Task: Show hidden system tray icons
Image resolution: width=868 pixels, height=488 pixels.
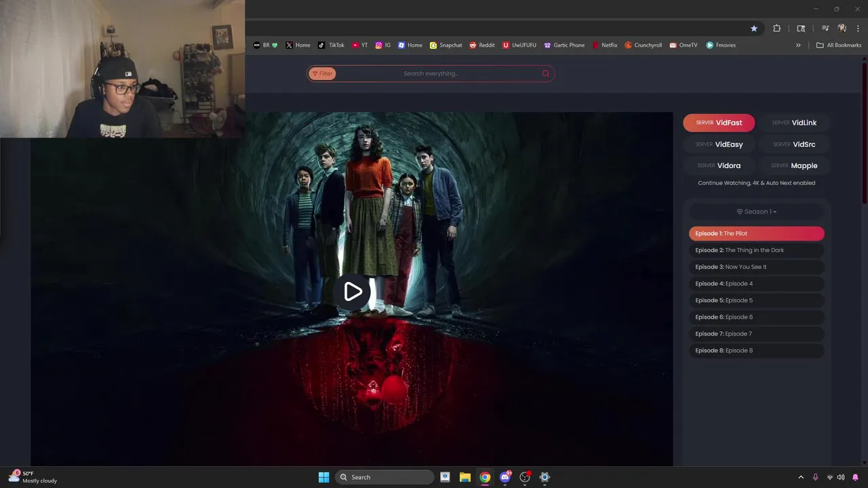Action: (800, 477)
